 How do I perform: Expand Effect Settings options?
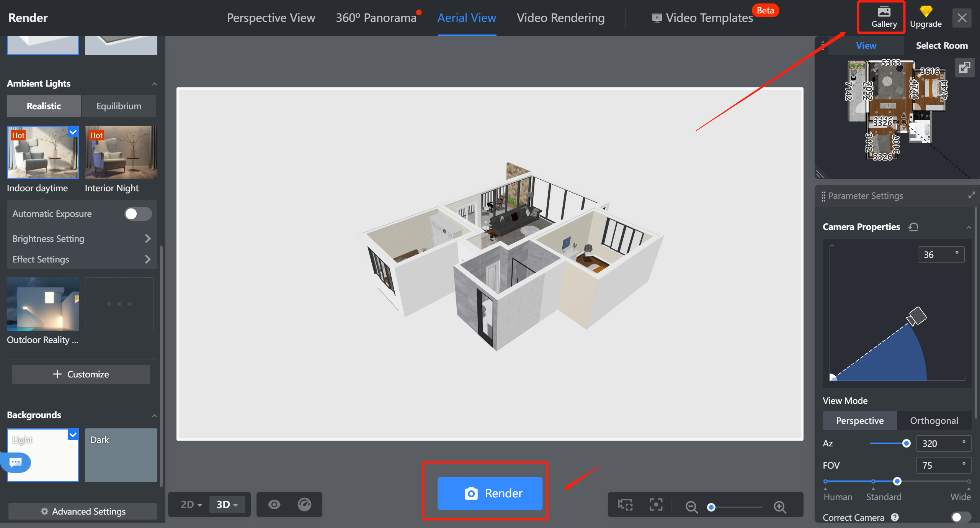click(x=81, y=259)
